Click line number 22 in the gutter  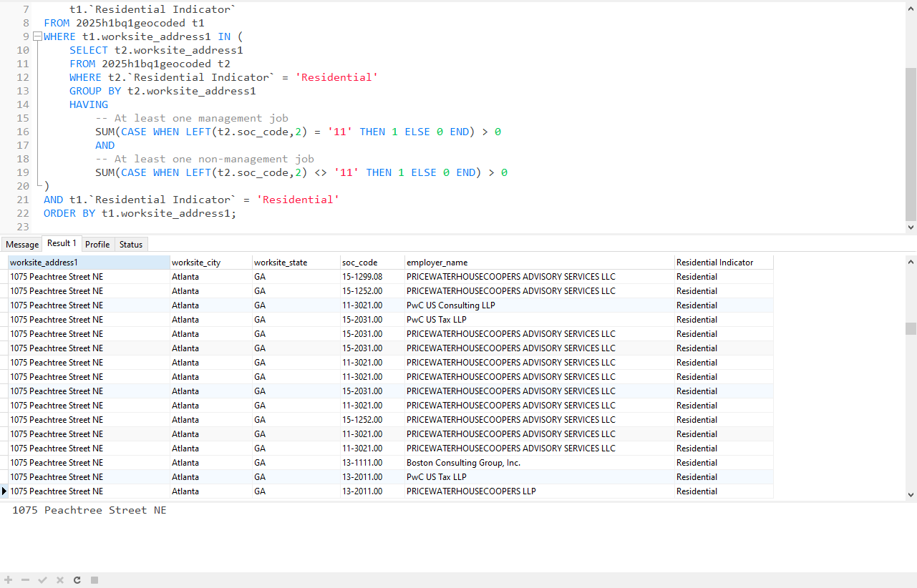tap(23, 213)
